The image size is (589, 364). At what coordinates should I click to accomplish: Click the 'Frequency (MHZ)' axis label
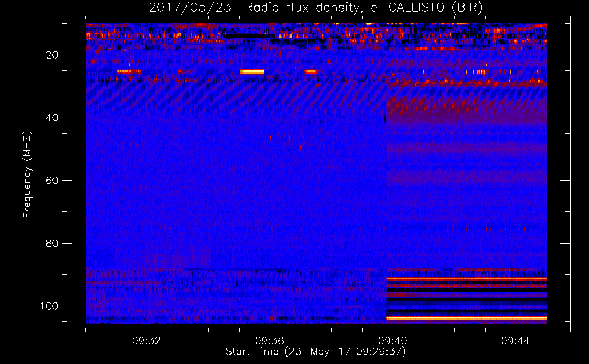(27, 175)
